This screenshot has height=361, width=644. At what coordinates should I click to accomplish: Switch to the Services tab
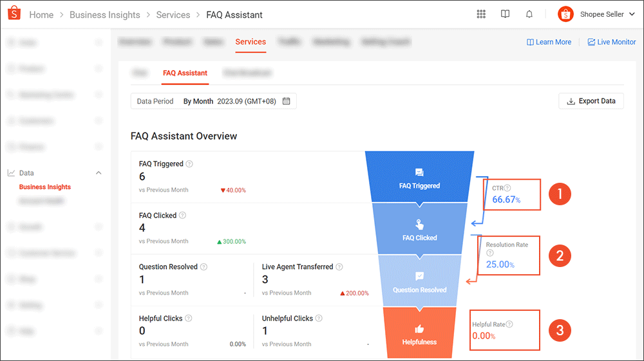[x=251, y=42]
